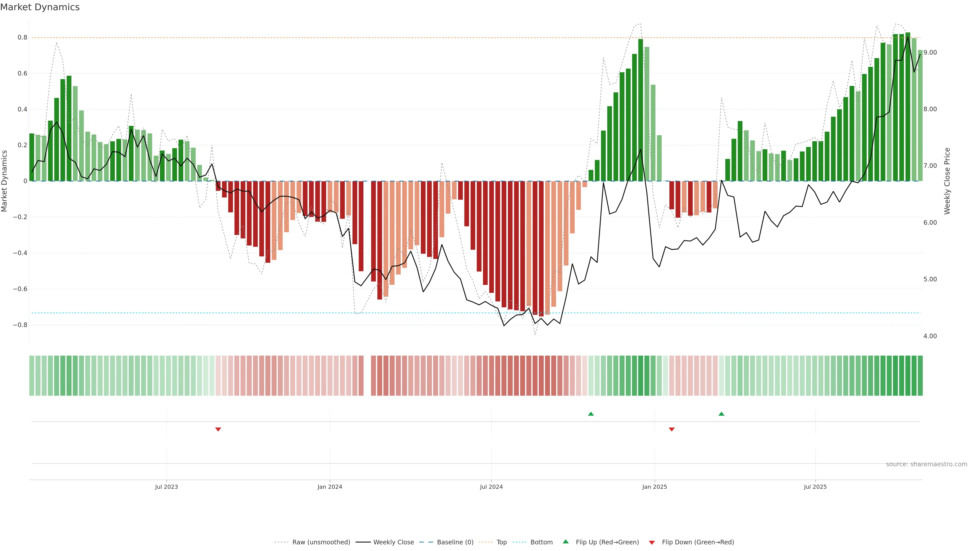
Task: Click the Jan 2024 x-axis label
Action: (330, 487)
